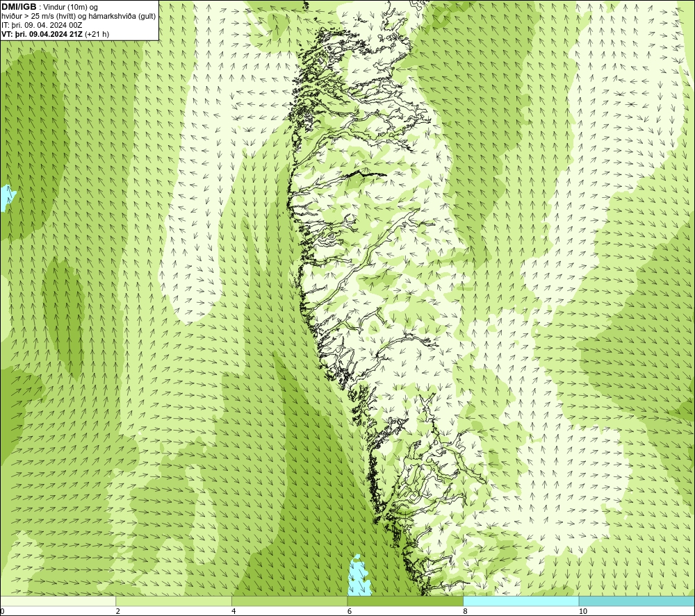
Task: Pick the light cyan 8–10 scale segment
Action: coord(521,601)
